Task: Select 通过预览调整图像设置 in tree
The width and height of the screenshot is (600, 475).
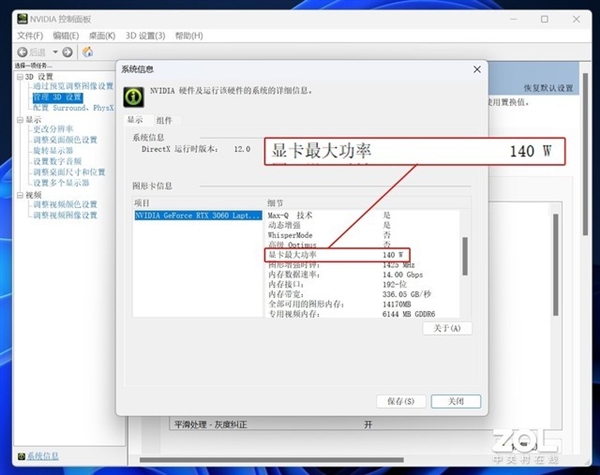Action: (x=73, y=86)
